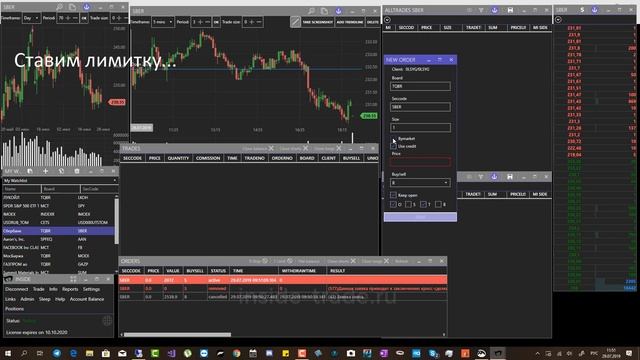This screenshot has height=360, width=640.
Task: Click the anchor icon in the 5-minute SBER chart
Action: click(x=338, y=11)
